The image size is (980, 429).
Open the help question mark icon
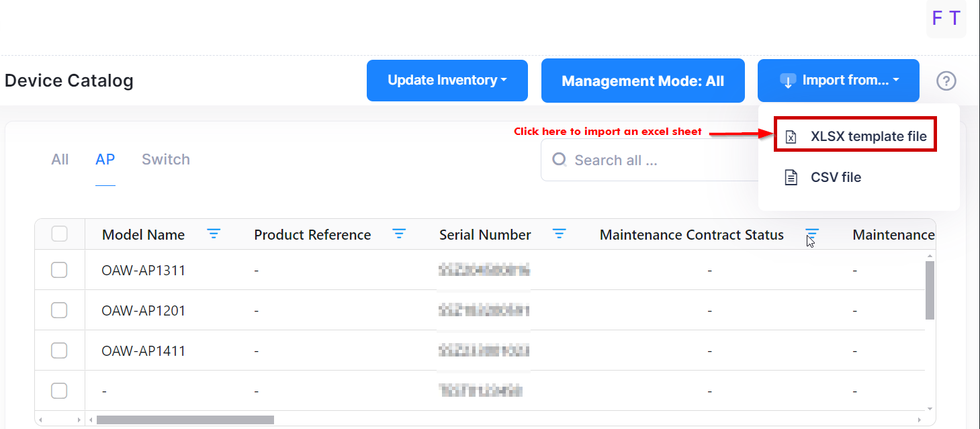pos(946,81)
